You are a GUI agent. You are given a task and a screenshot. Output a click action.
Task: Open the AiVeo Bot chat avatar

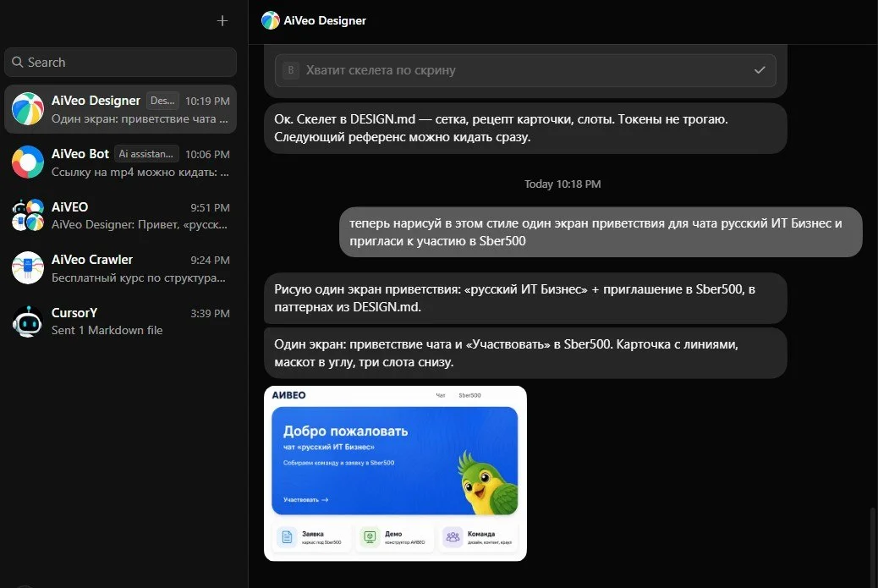point(27,162)
